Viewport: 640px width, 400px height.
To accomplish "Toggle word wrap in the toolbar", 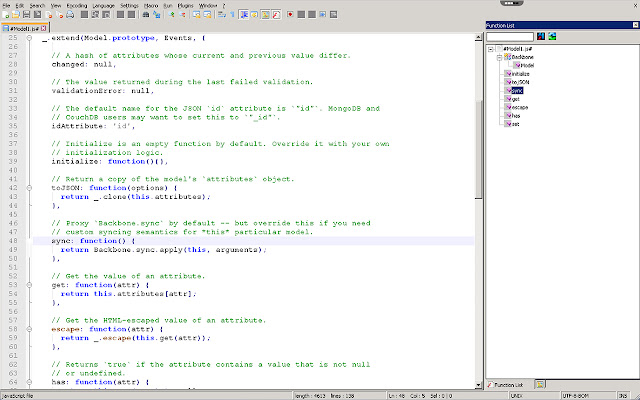I will [222, 15].
